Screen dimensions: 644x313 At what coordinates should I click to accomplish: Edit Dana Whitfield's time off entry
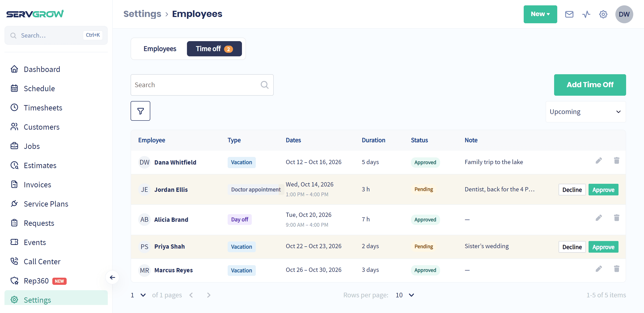click(599, 161)
